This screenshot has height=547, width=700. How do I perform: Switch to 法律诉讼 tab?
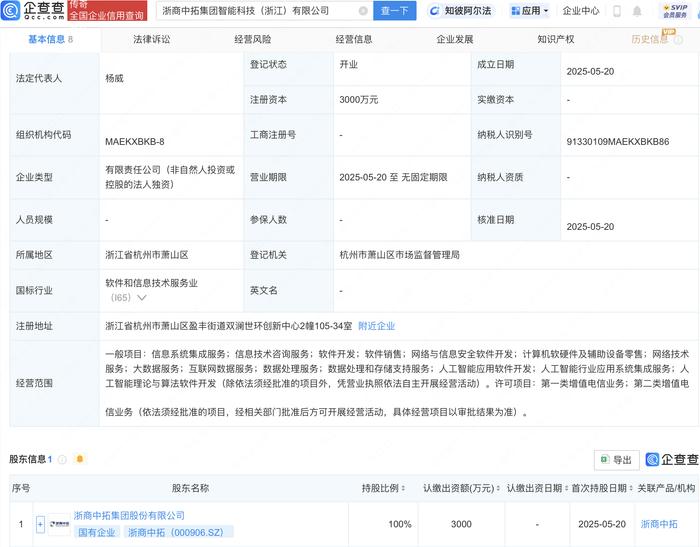[152, 39]
